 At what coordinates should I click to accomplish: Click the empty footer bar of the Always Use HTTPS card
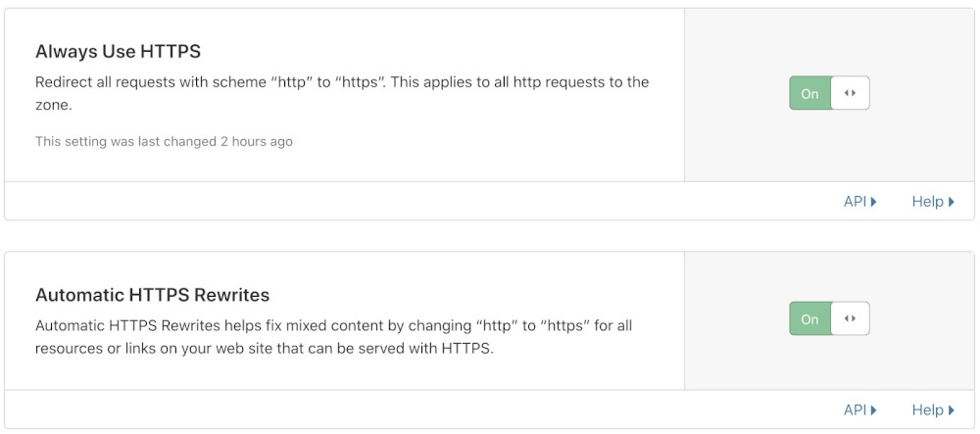point(392,202)
